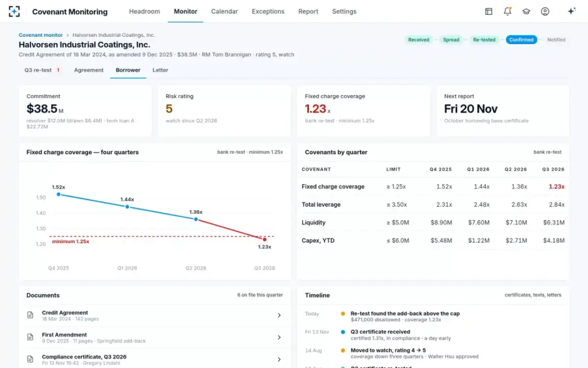Open the Report menu

tap(308, 11)
